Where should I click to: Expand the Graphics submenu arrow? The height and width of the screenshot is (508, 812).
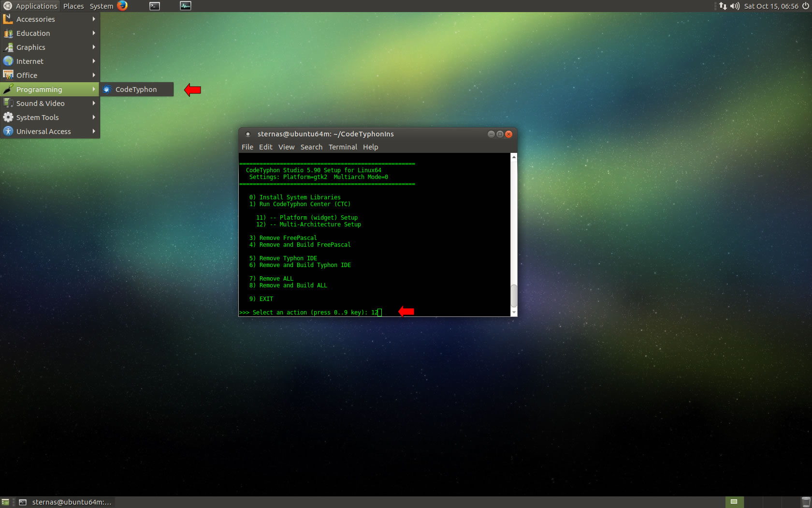94,47
